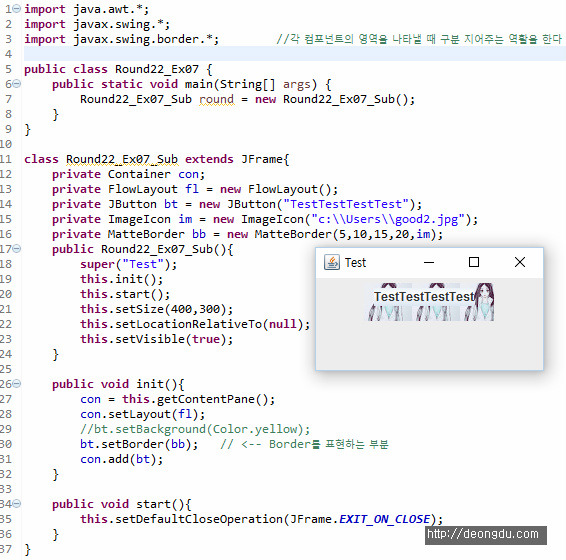Screen dimensions: 566x560
Task: Close the Test window
Action: (x=520, y=262)
